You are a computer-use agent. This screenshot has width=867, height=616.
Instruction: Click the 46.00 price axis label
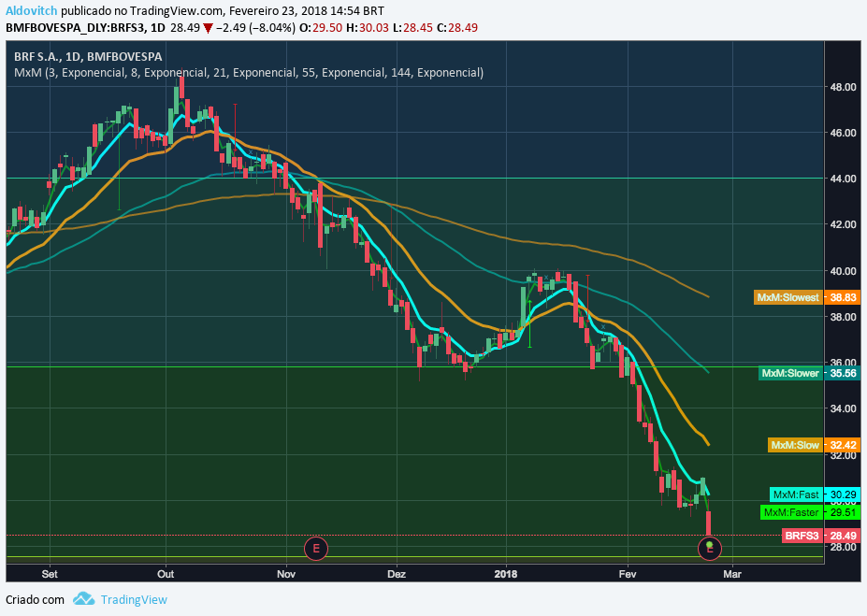pyautogui.click(x=843, y=133)
